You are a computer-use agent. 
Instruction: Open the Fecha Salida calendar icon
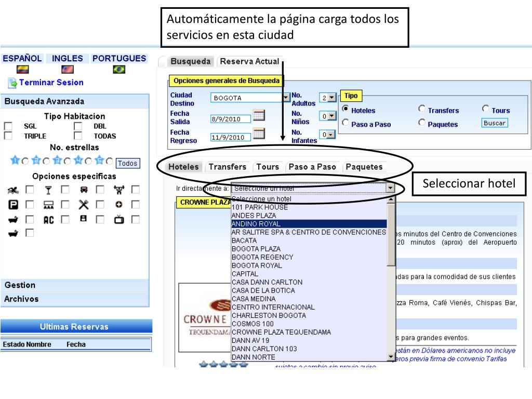point(259,115)
